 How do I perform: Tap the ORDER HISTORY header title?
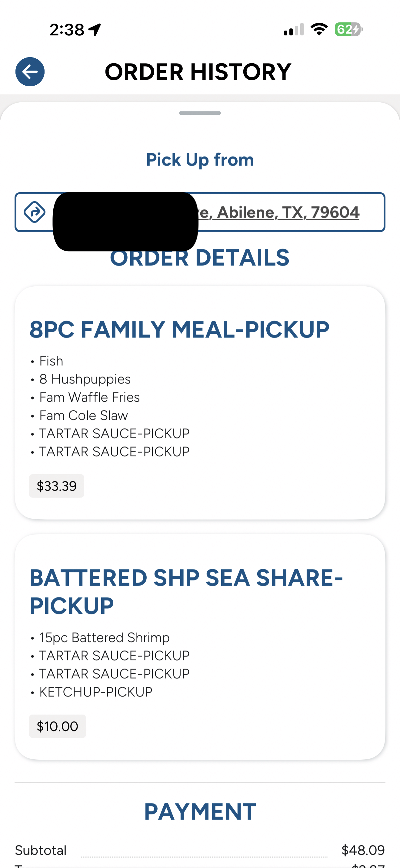coord(198,72)
